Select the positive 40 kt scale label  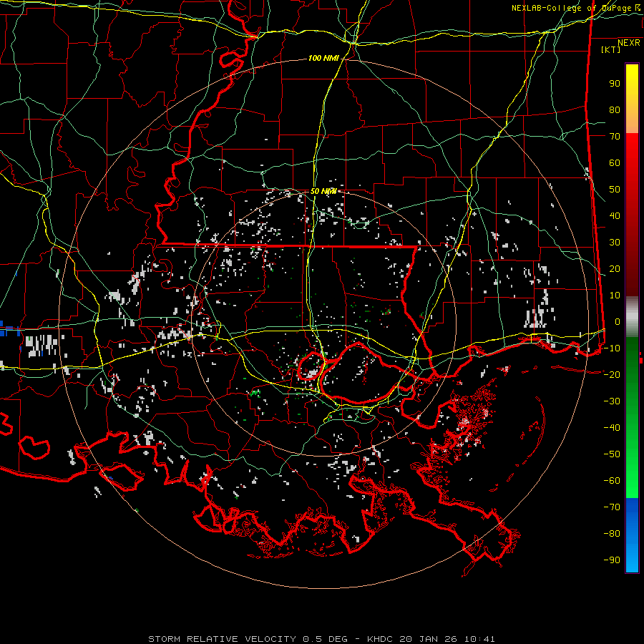[x=615, y=215]
